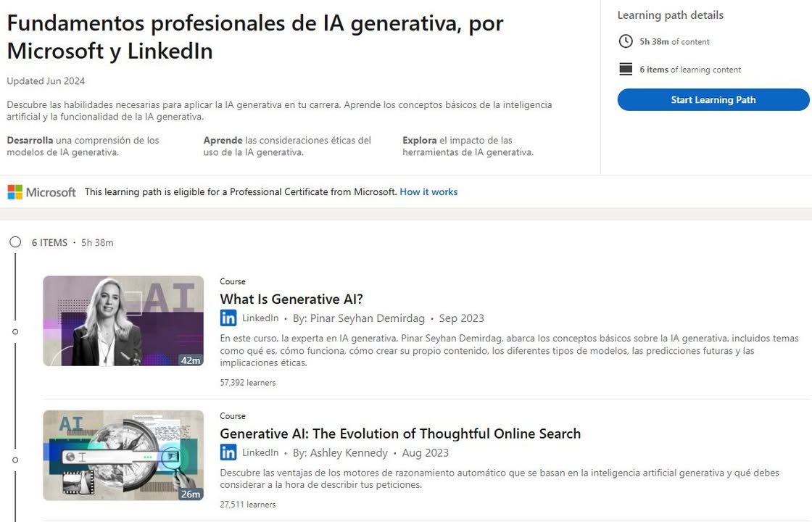Open the How it works link
Image resolution: width=812 pixels, height=522 pixels.
click(x=428, y=191)
